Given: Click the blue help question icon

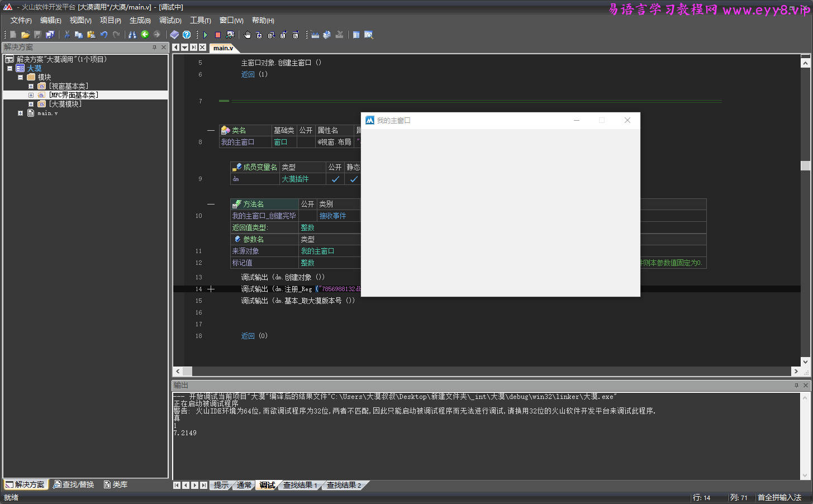Looking at the screenshot, I should point(187,35).
